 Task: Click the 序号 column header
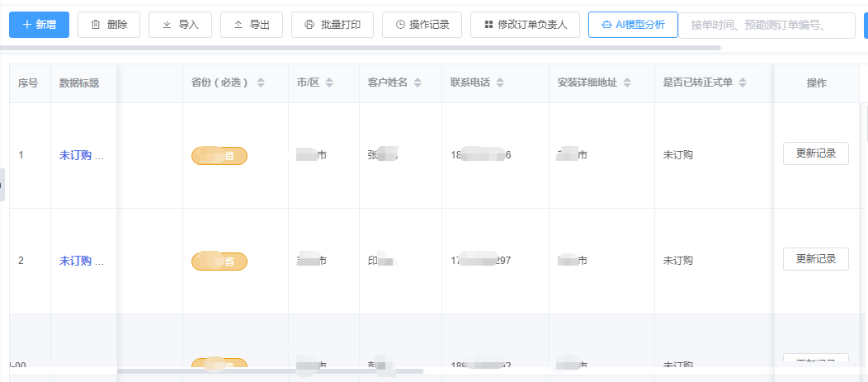click(x=28, y=83)
